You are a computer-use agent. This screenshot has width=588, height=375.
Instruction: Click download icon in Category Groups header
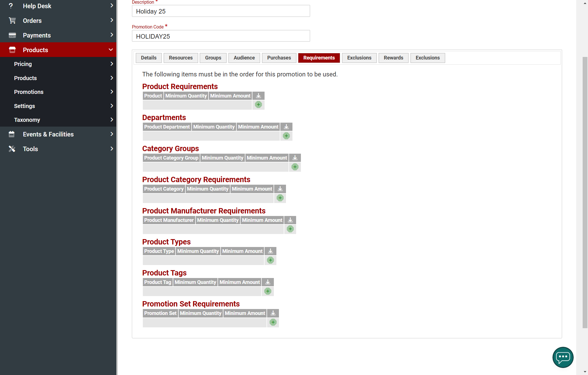point(295,158)
